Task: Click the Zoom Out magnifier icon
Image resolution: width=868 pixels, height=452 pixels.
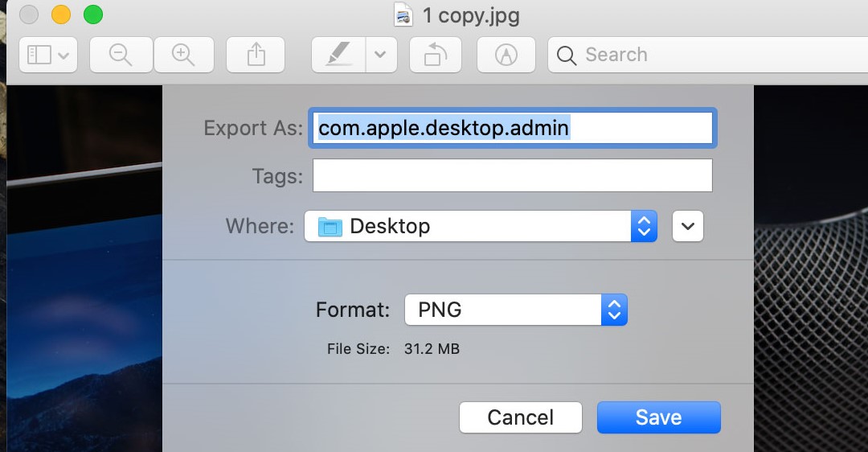Action: pos(121,55)
